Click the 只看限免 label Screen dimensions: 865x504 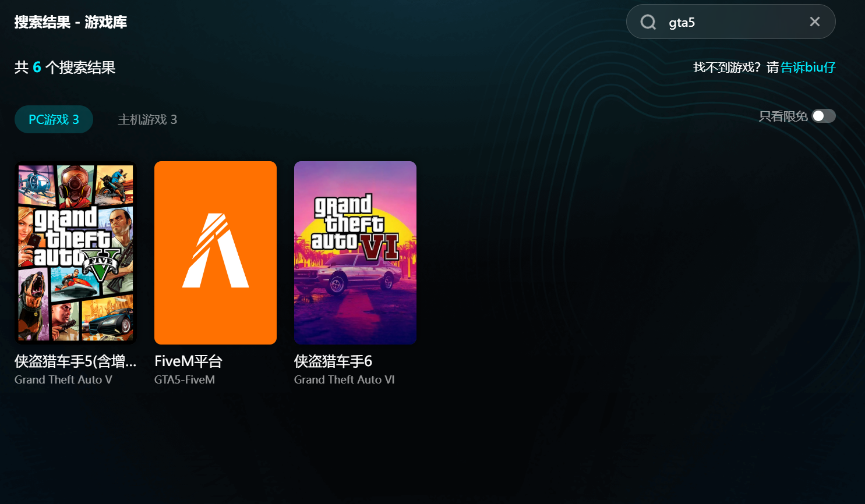(x=783, y=116)
